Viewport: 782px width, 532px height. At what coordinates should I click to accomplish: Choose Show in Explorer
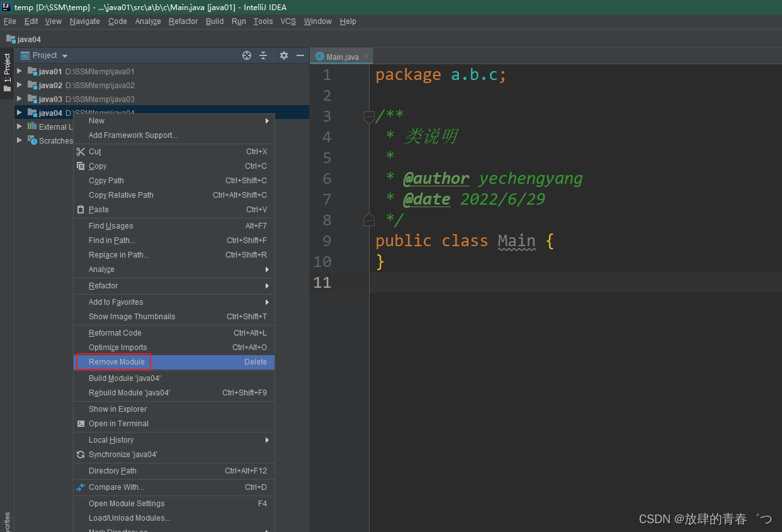pos(174,409)
